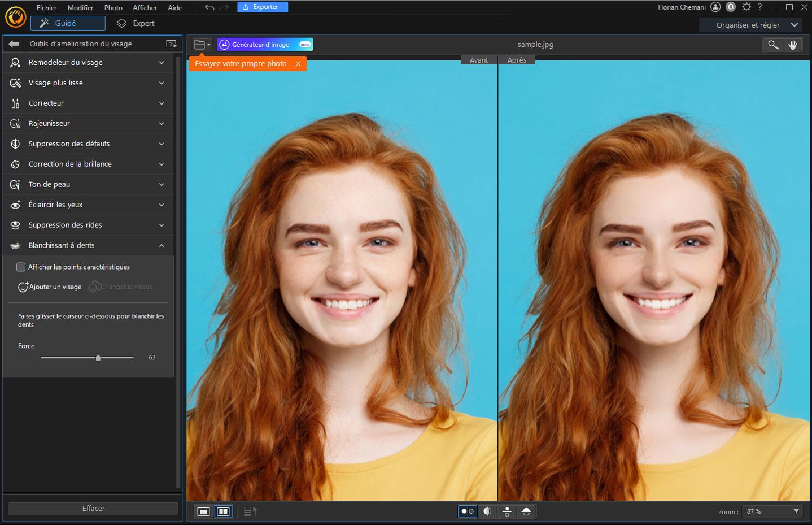Click the left panel vertical scrollbar
This screenshot has width=812, height=525.
[x=178, y=271]
